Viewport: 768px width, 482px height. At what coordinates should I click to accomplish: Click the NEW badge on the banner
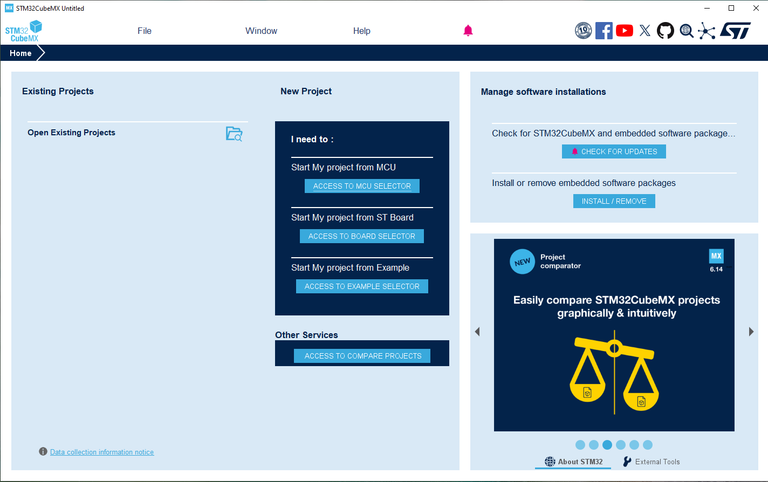[522, 262]
